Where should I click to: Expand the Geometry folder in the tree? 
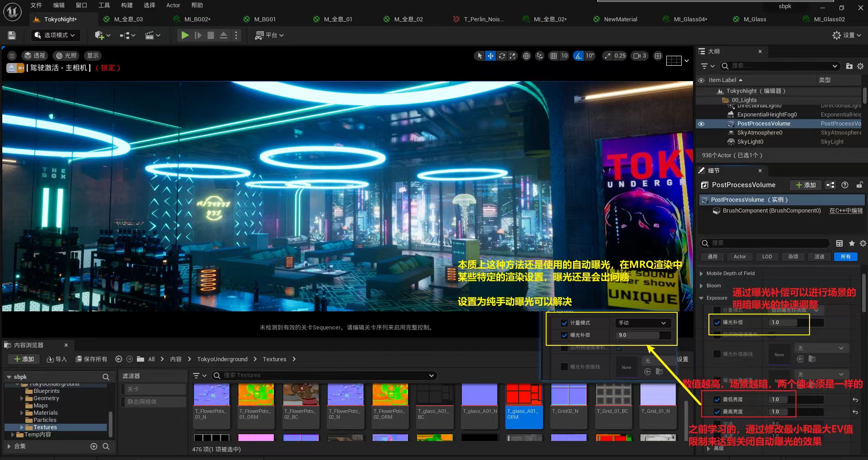pos(21,398)
